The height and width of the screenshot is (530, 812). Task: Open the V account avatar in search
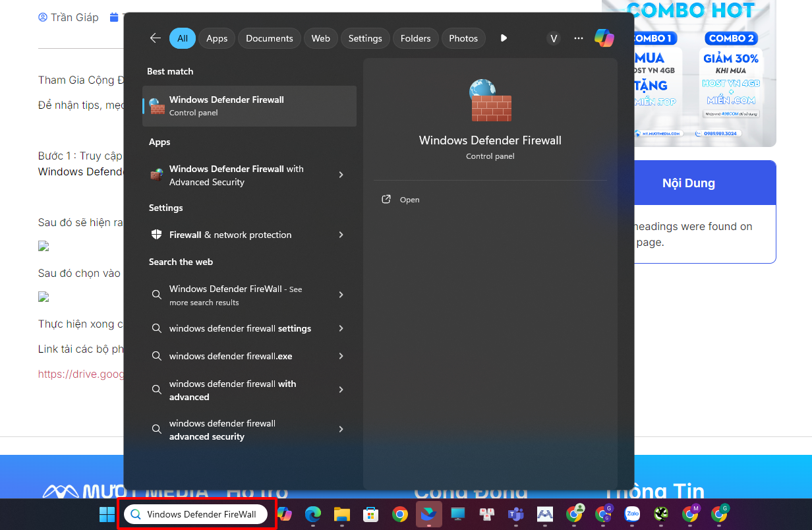click(554, 38)
